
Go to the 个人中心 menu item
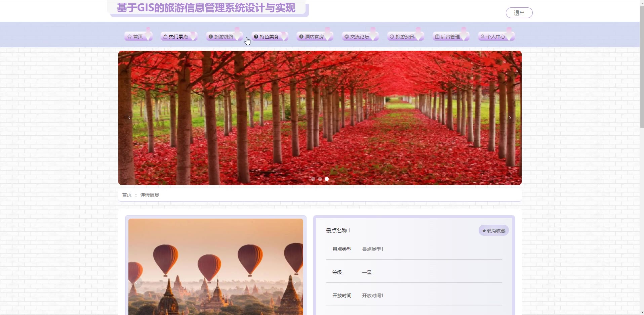496,37
